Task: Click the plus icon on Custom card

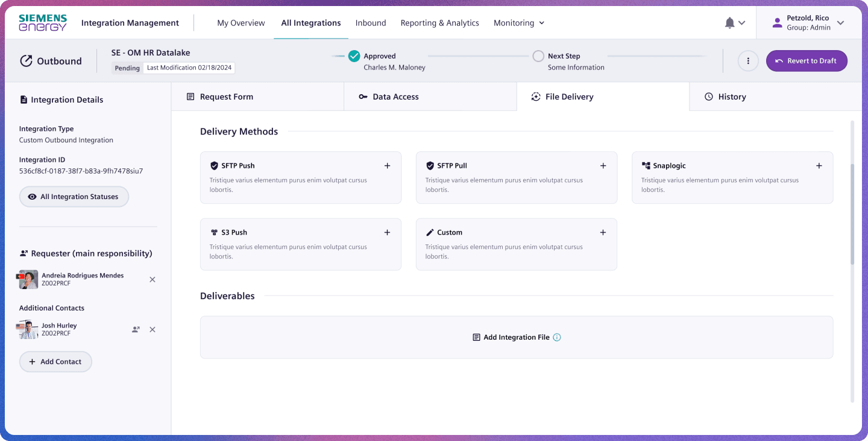Action: 603,233
